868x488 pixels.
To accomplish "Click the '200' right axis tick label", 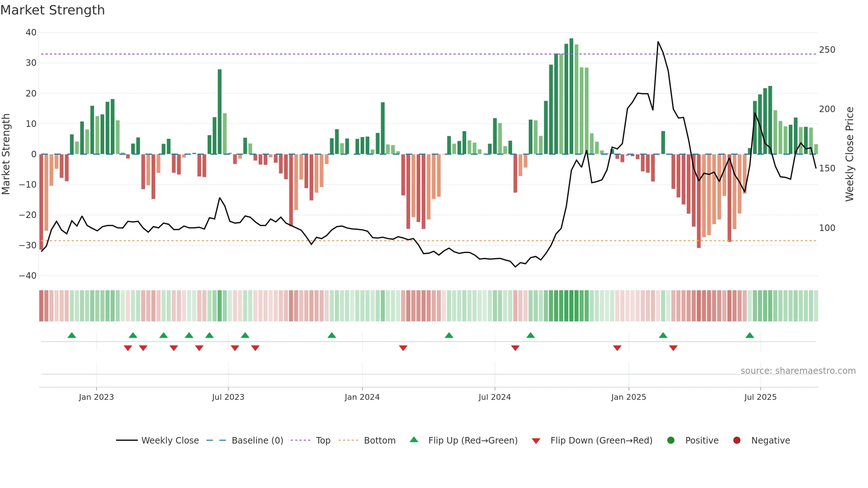I will tap(827, 109).
